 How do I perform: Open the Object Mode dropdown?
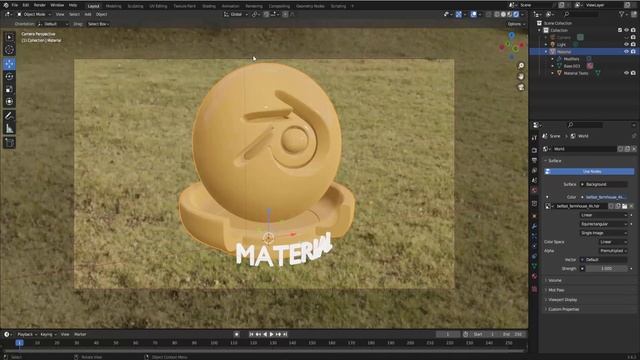34,14
